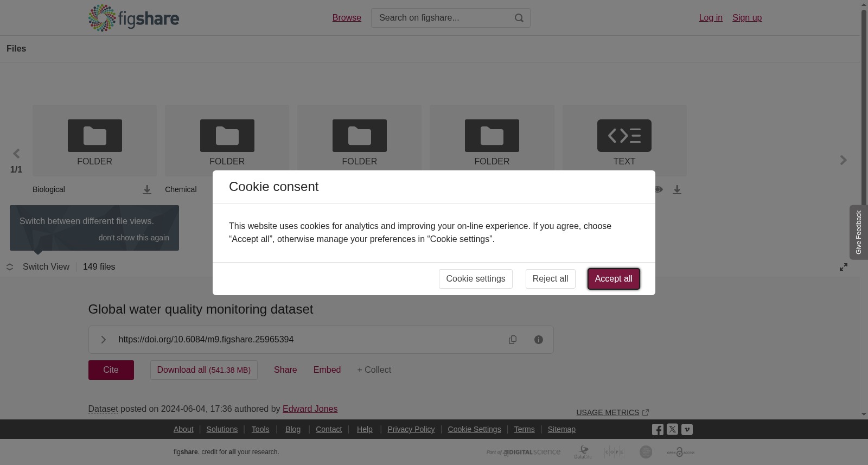The width and height of the screenshot is (868, 465).
Task: Click the figshare logo
Action: tap(133, 18)
